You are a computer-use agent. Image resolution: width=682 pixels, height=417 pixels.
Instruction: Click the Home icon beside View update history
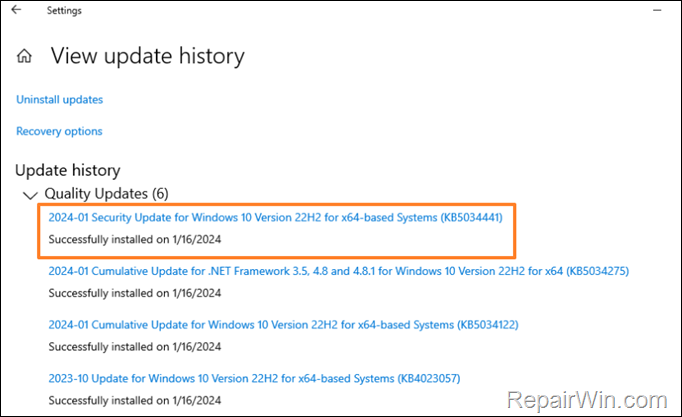pyautogui.click(x=25, y=56)
